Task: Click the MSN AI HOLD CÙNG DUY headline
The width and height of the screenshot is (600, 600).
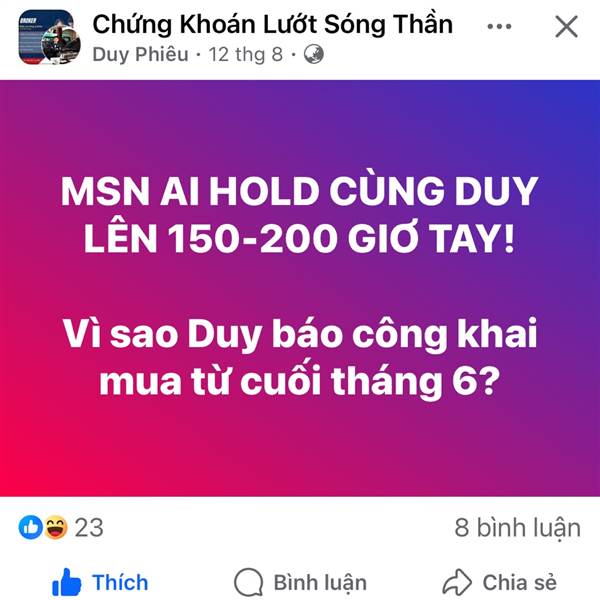Action: coord(300,191)
